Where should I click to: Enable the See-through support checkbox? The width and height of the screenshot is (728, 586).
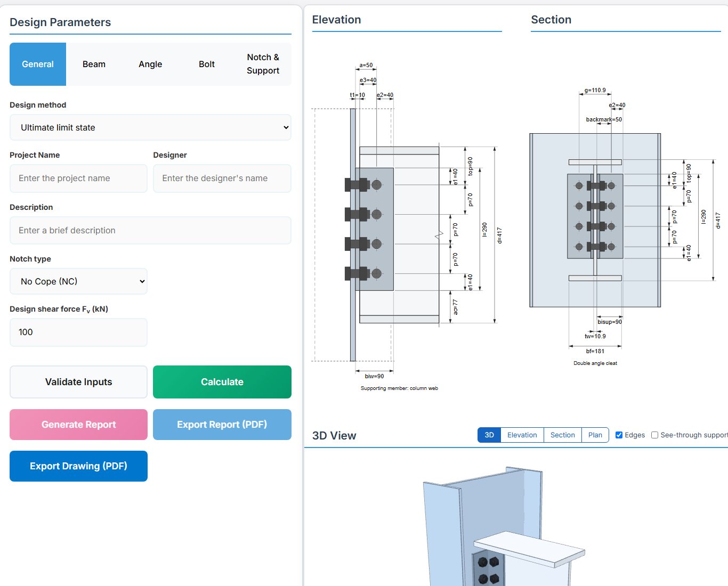(654, 435)
